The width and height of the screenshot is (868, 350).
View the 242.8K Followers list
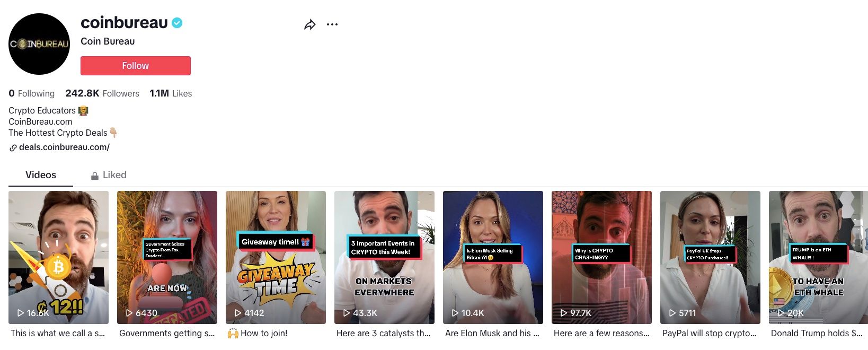tap(102, 93)
